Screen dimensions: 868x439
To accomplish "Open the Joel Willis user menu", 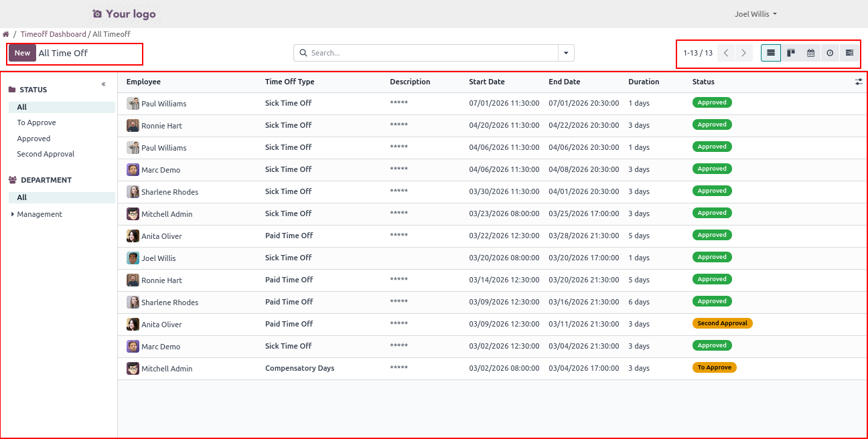I will pyautogui.click(x=755, y=14).
